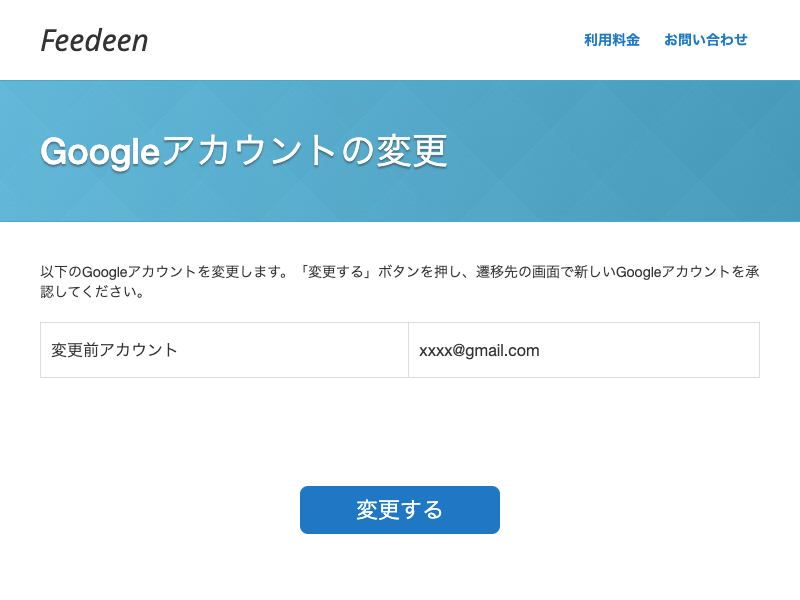This screenshot has height=600, width=800.
Task: Click the empty white area above 変更する button
Action: point(399,432)
